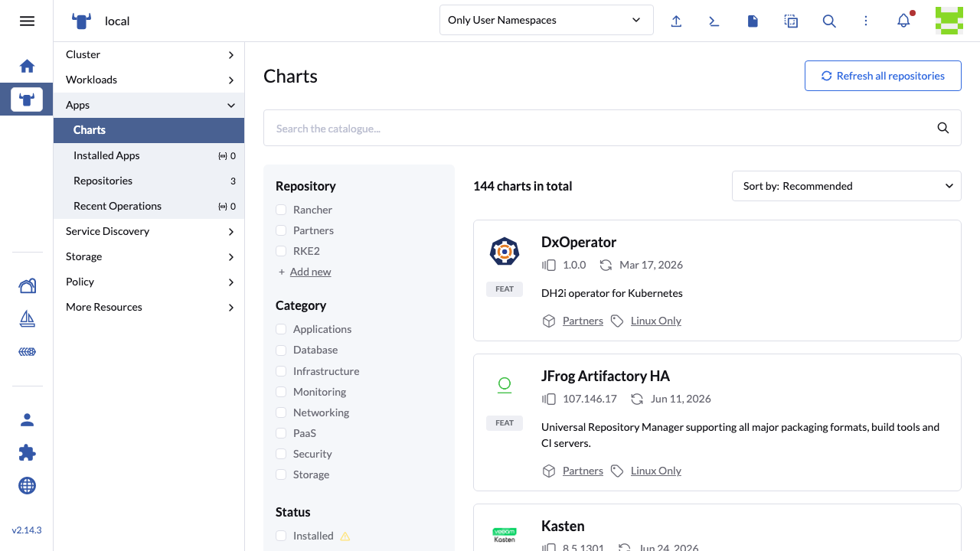980x551 pixels.
Task: Check the Applications category filter
Action: click(x=281, y=329)
